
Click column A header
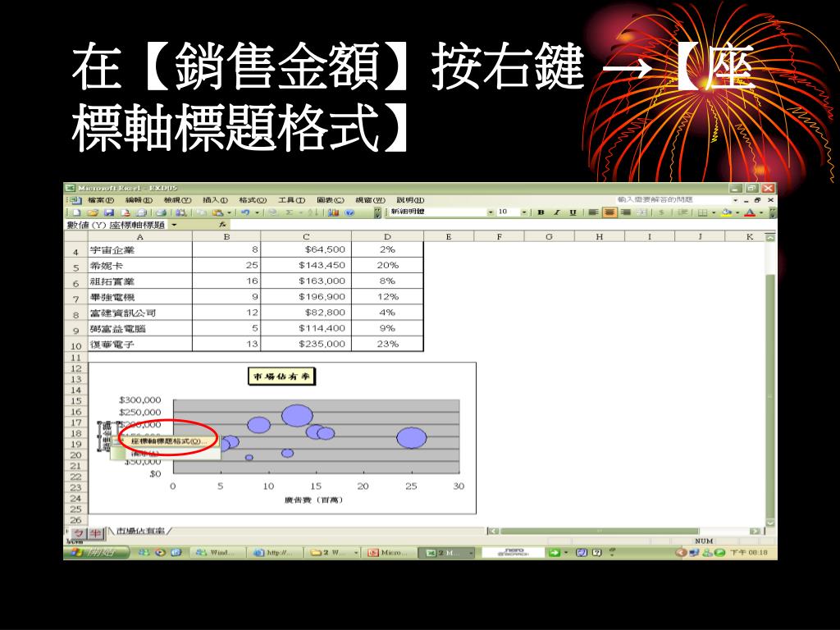[139, 236]
